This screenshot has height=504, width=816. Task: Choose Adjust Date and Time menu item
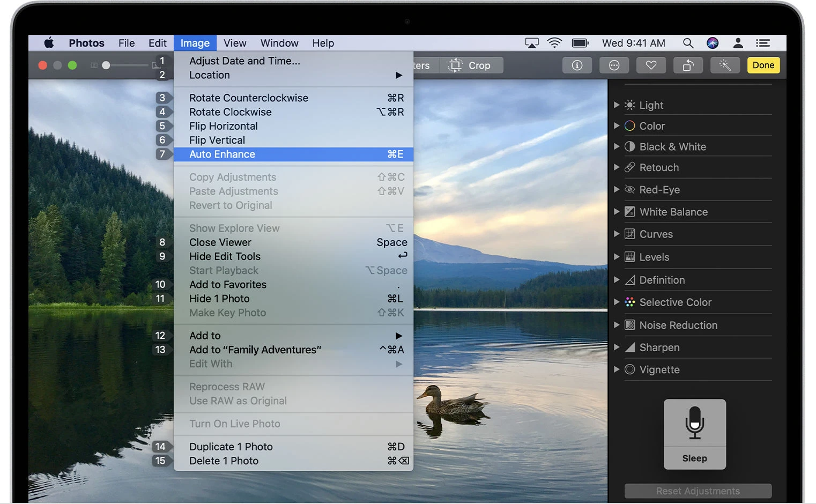[293, 61]
